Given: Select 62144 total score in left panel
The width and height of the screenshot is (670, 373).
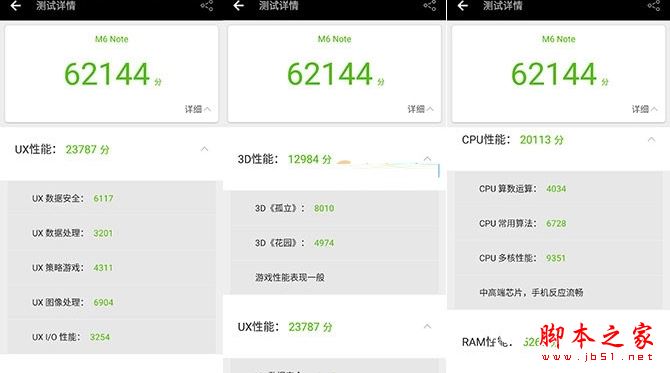Looking at the screenshot, I should point(107,74).
